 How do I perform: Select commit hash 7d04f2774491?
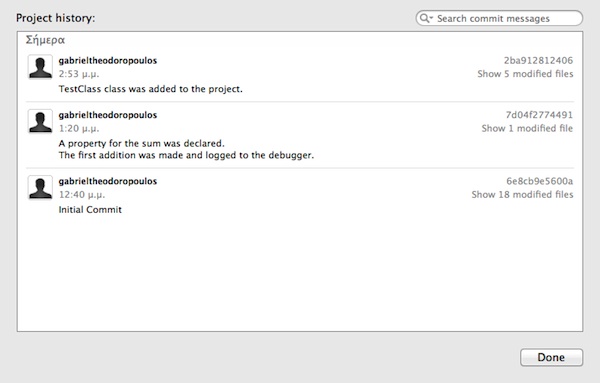click(539, 115)
